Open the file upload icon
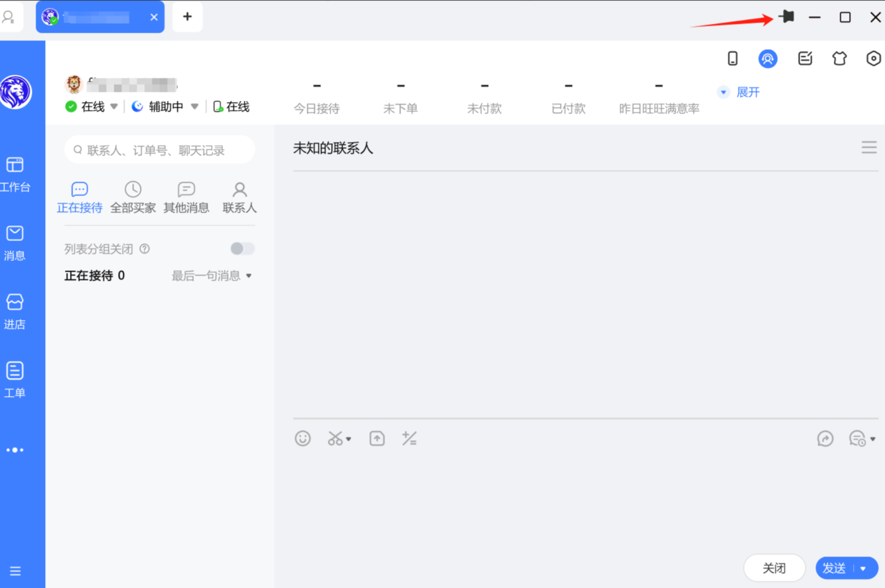This screenshot has width=885, height=588. pos(377,438)
